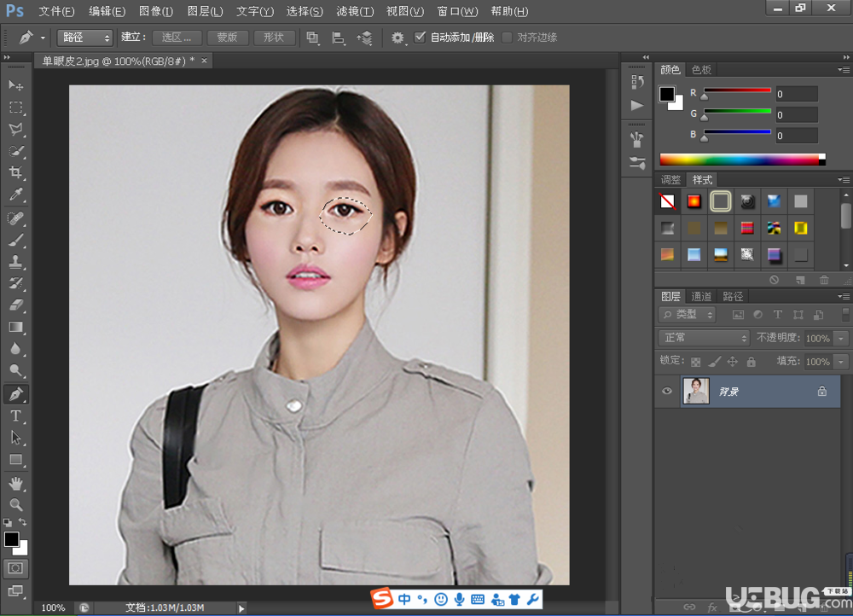853x616 pixels.
Task: Select the Horizontal Type tool
Action: click(x=15, y=416)
